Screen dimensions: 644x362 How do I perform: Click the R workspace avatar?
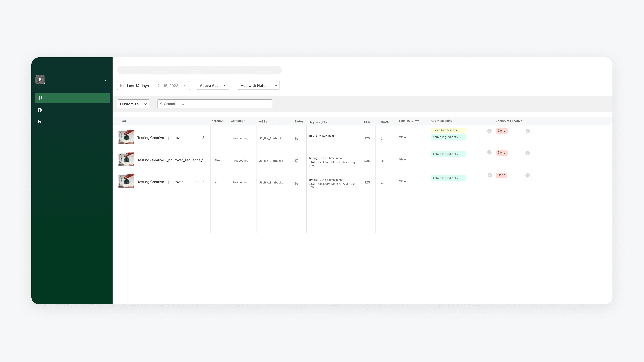40,80
